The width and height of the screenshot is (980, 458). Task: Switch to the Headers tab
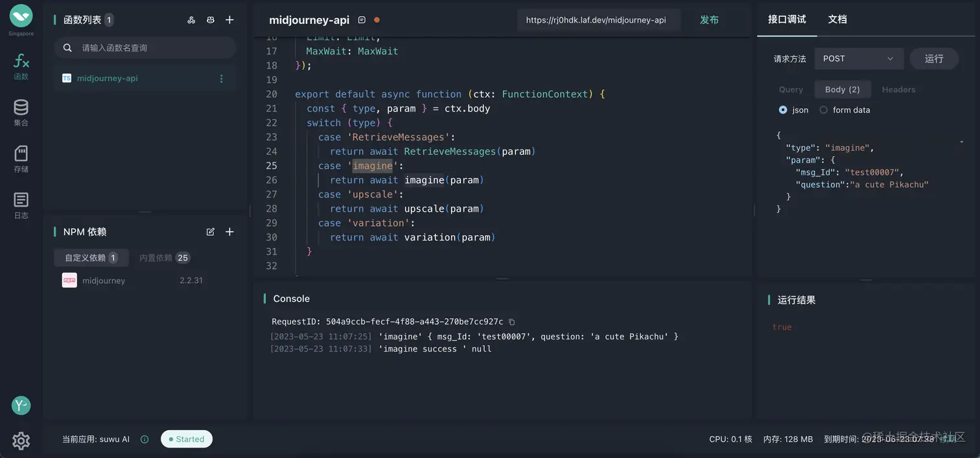click(x=898, y=89)
